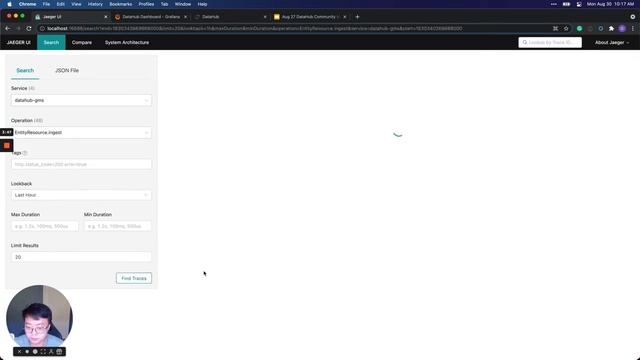640x360 pixels.
Task: Click into the Tags input field
Action: tap(81, 164)
